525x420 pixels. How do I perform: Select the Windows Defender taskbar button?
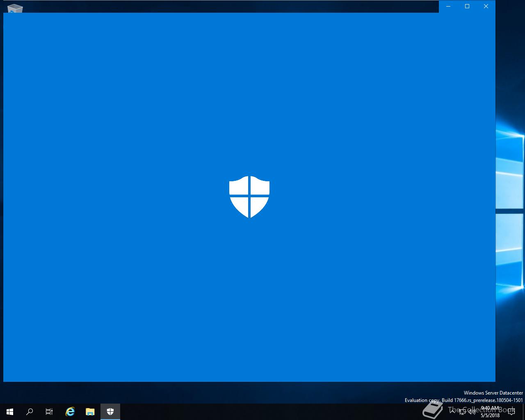click(110, 412)
